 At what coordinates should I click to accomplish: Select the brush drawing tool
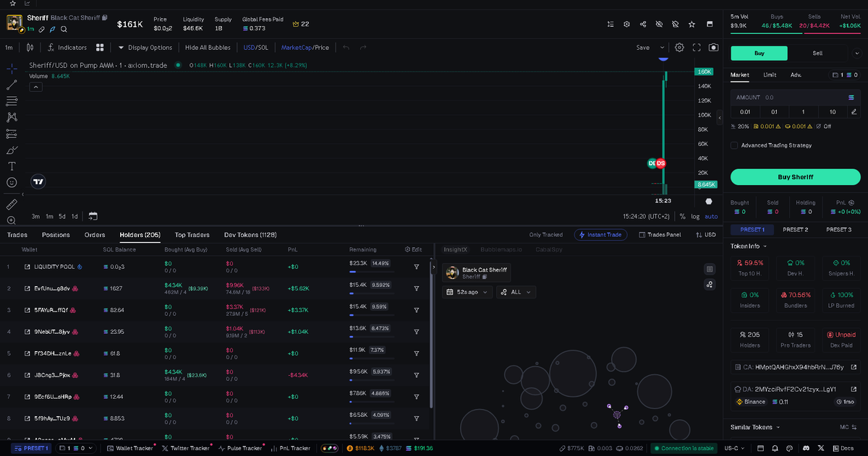12,150
